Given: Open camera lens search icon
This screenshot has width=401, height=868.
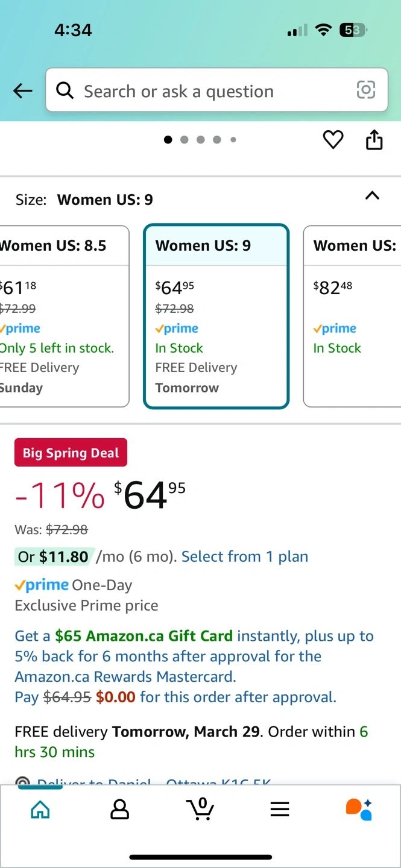Looking at the screenshot, I should 366,90.
